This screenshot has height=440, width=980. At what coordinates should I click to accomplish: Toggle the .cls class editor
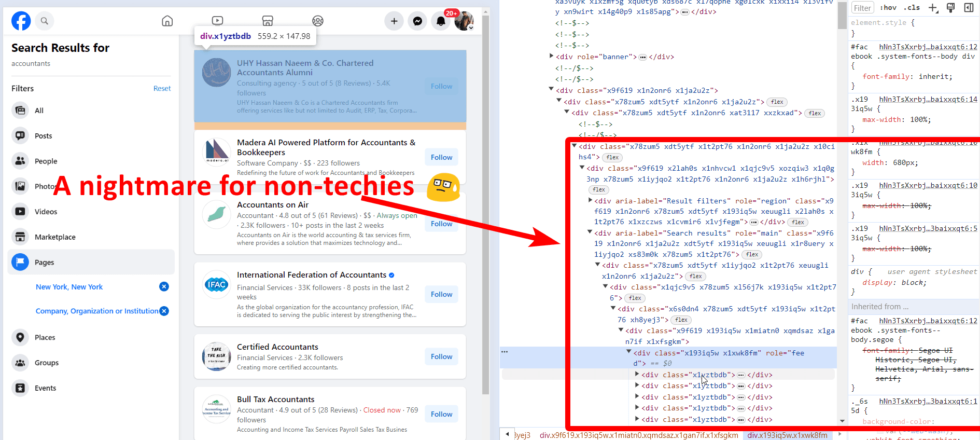pyautogui.click(x=912, y=8)
